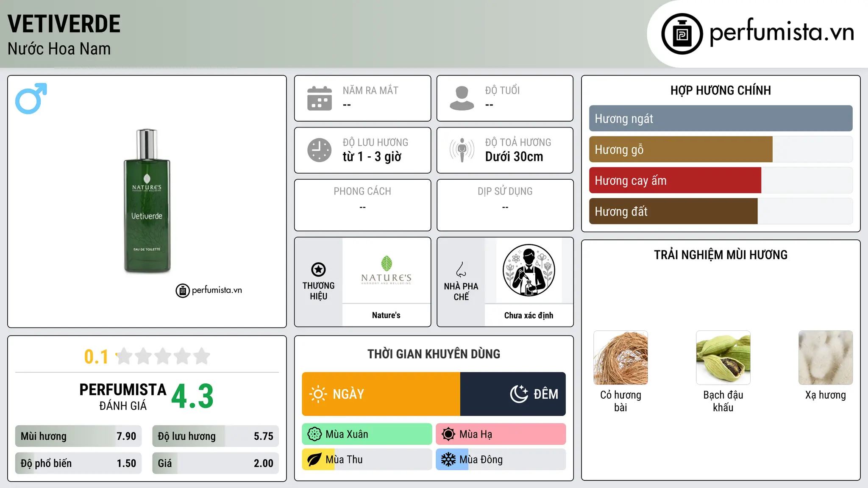Click the Mùa Đông snowflake icon
Screen dimensions: 868x488
pyautogui.click(x=448, y=460)
